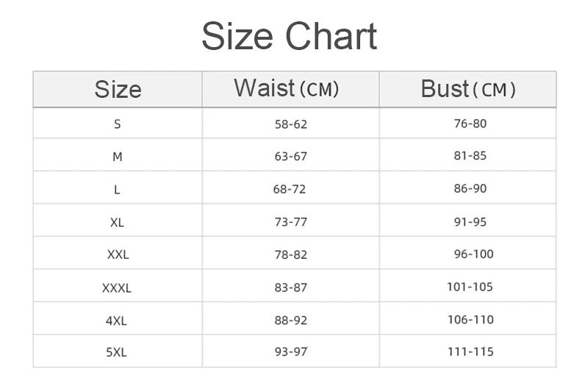Screen dimensions: 588x384
Task: Select bust value 76-80
Action: coord(470,123)
